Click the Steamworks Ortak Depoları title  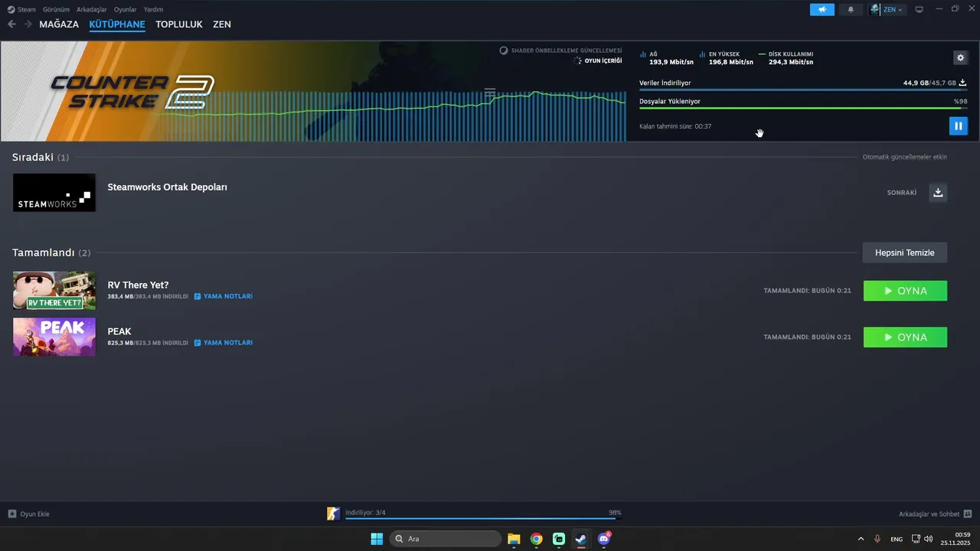[167, 187]
